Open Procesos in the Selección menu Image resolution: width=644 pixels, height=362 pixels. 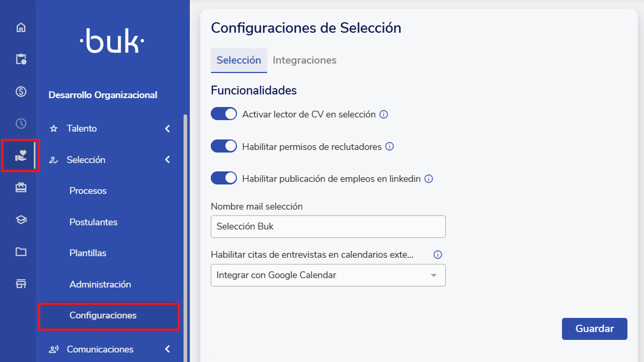click(88, 191)
